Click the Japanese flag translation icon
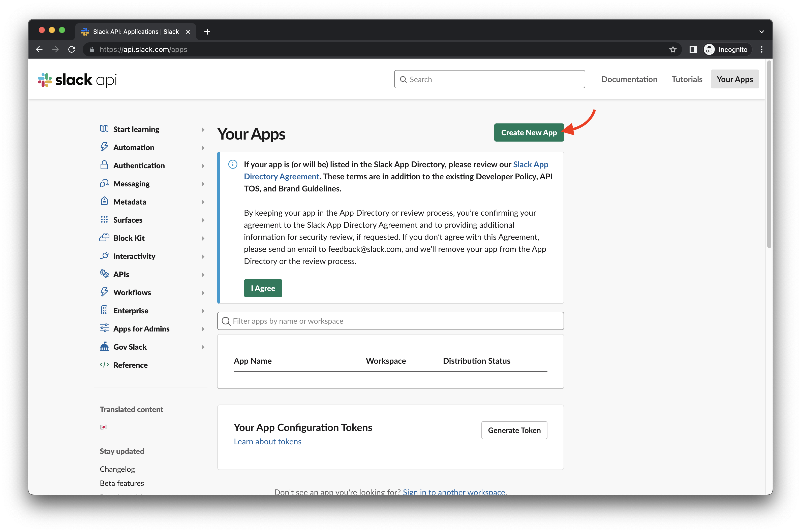 coord(104,427)
